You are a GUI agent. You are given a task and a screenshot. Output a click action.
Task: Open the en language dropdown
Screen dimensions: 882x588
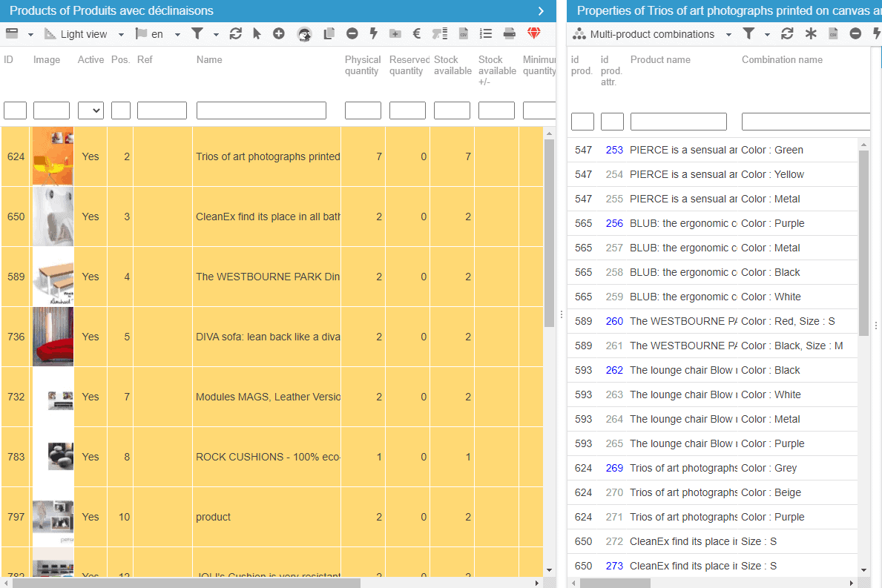[157, 34]
